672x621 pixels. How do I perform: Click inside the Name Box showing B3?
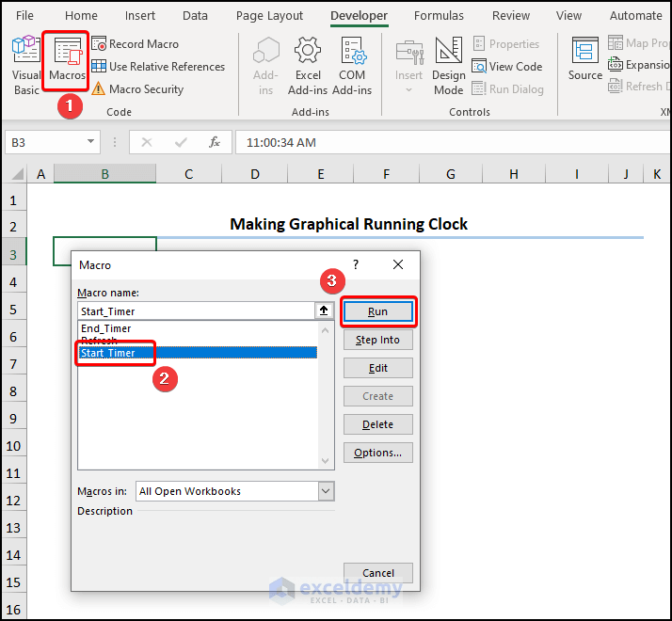pyautogui.click(x=45, y=142)
